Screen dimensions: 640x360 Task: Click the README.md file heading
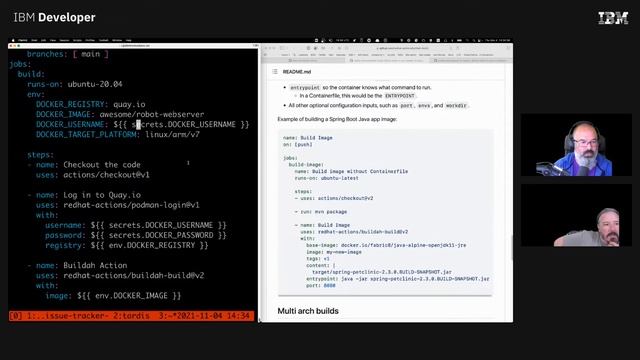297,72
